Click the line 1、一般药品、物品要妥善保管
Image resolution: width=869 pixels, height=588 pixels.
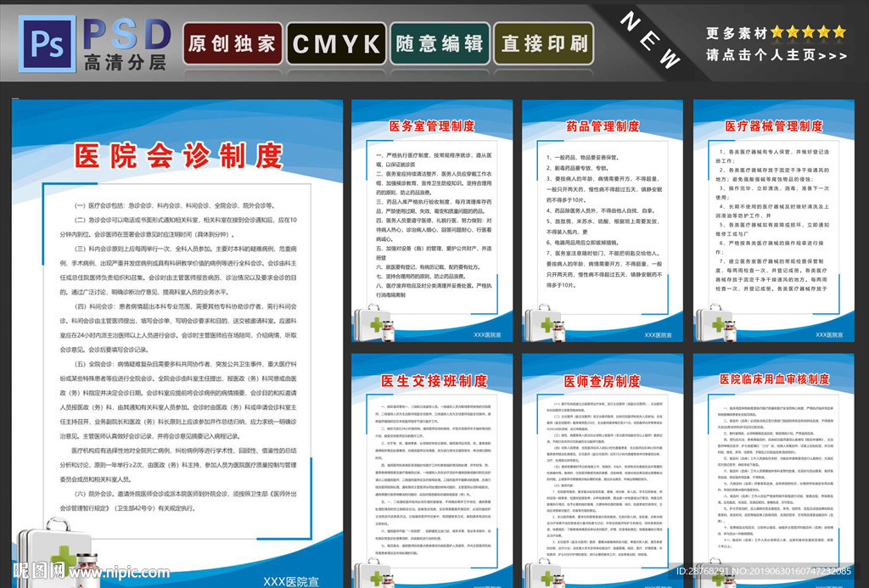[x=582, y=158]
